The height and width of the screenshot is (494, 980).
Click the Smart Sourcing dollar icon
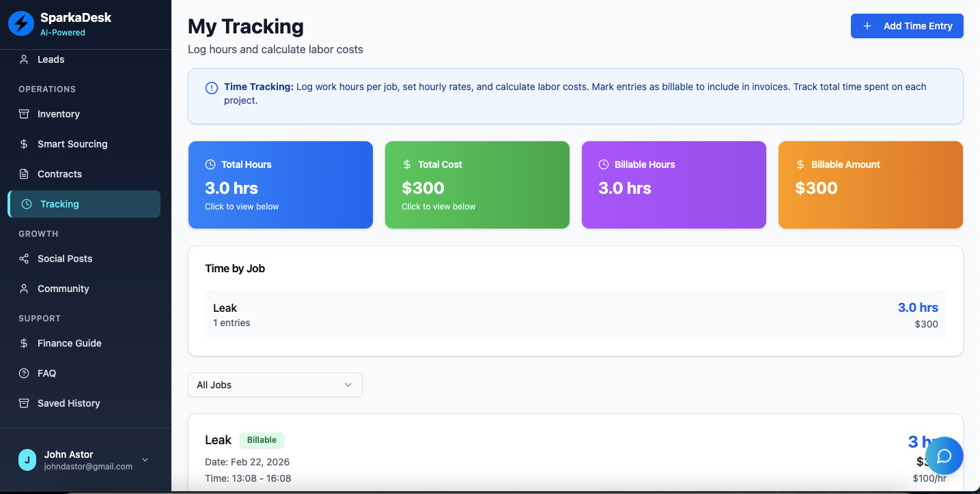24,144
